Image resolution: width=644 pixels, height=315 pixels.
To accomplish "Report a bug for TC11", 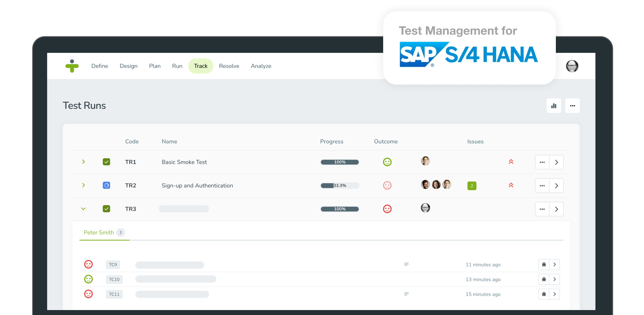I will click(544, 294).
